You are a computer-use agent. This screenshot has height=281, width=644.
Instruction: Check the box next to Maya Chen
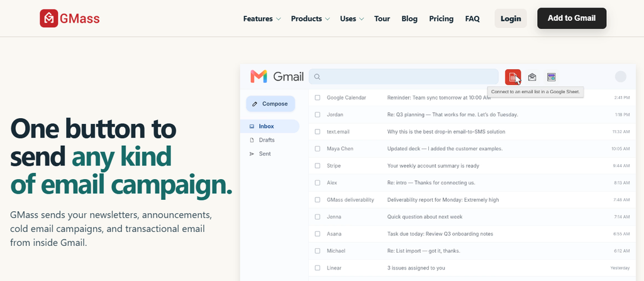318,149
